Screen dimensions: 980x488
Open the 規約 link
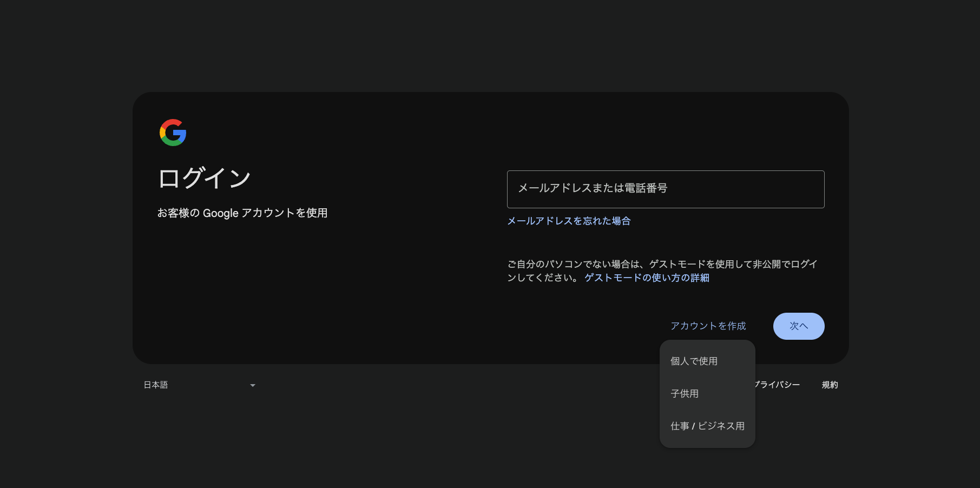830,385
